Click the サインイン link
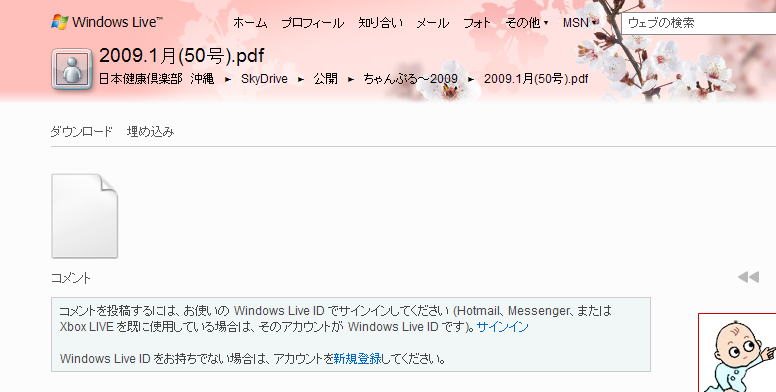Screen dimensions: 776x392 tap(502, 327)
